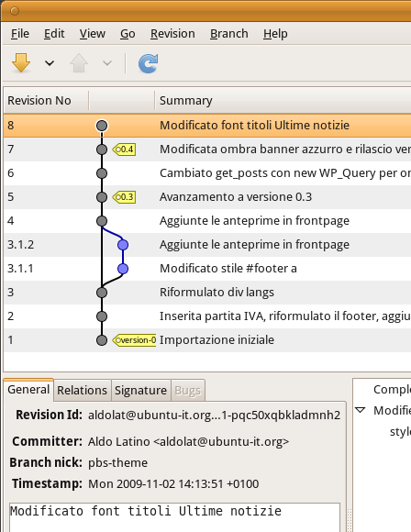
Task: Click graph node of revision 6
Action: pyautogui.click(x=102, y=173)
